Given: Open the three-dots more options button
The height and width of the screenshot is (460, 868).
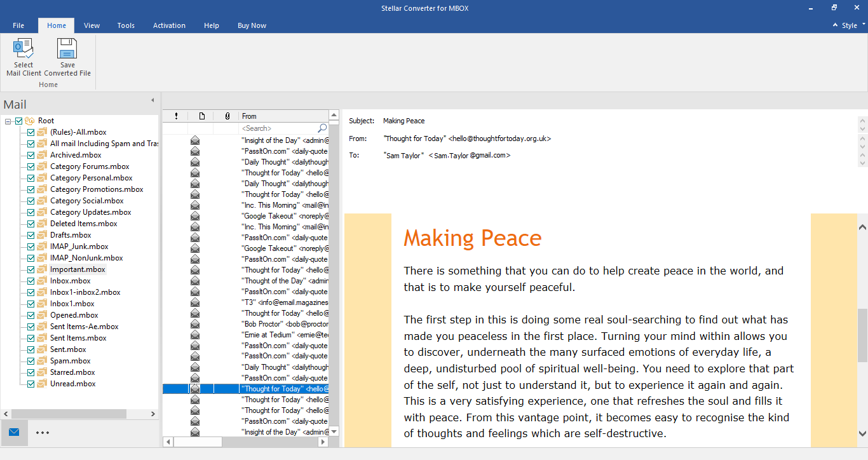Looking at the screenshot, I should coord(43,433).
